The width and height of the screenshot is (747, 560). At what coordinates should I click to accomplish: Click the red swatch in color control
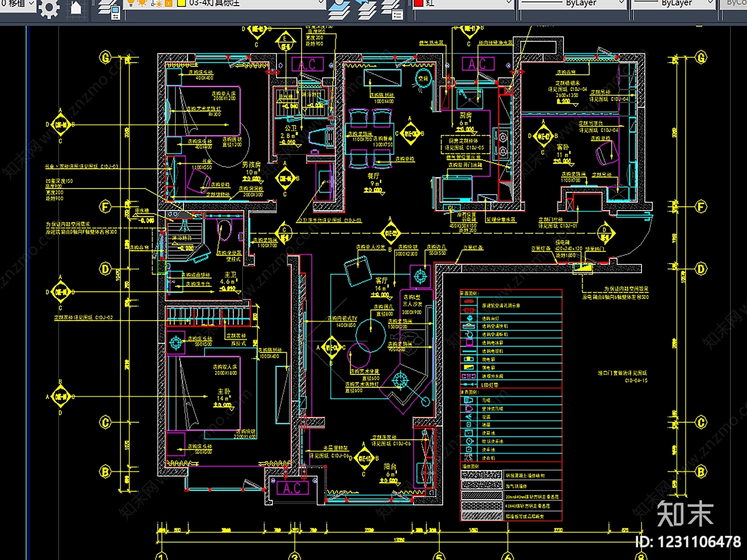coord(419,3)
